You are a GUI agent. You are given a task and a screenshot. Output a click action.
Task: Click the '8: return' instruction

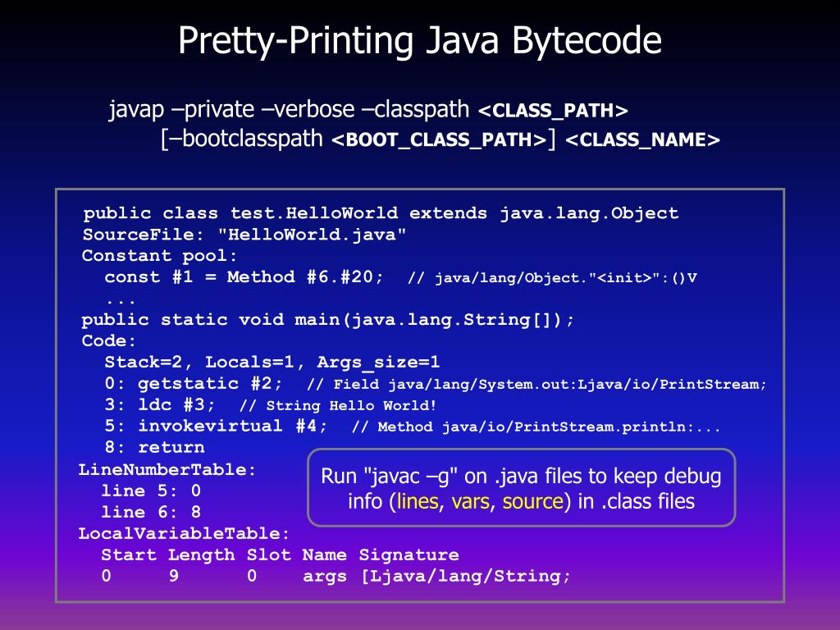pyautogui.click(x=155, y=447)
